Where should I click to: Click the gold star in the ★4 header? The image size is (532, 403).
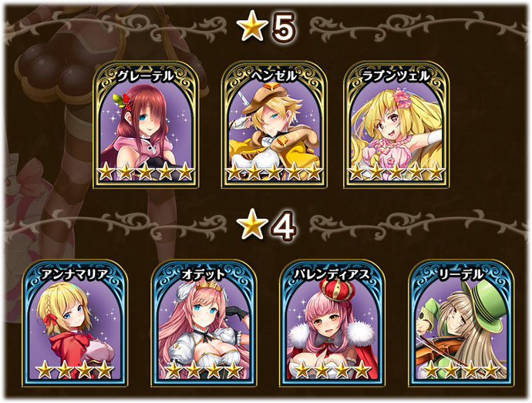(251, 224)
